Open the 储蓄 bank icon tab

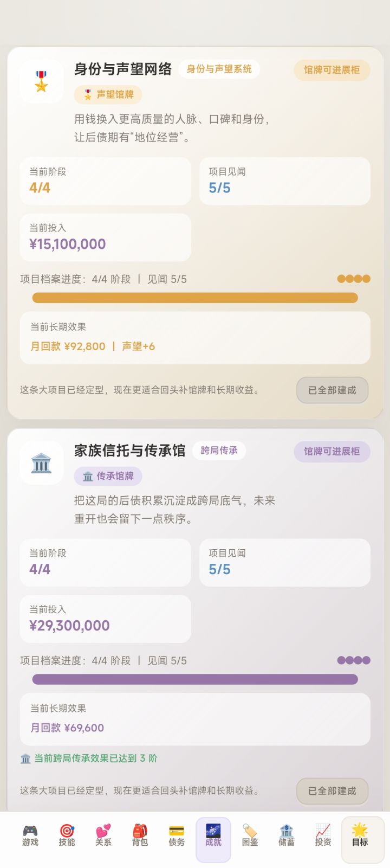287,835
